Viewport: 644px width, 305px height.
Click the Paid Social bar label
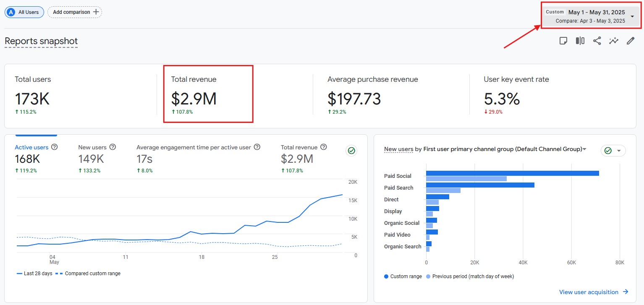[398, 176]
